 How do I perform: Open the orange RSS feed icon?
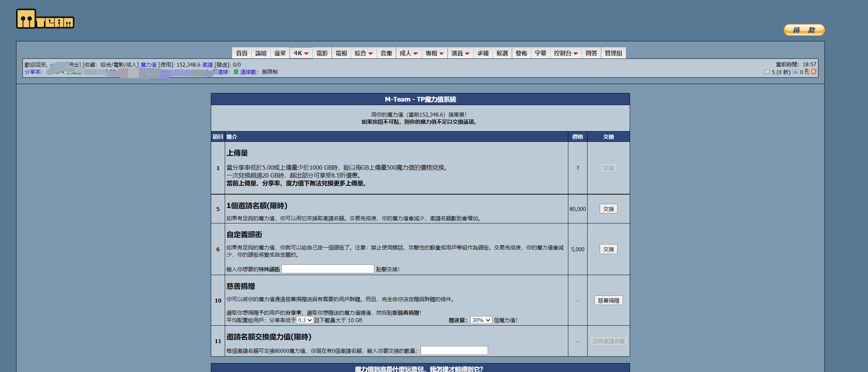click(x=814, y=72)
